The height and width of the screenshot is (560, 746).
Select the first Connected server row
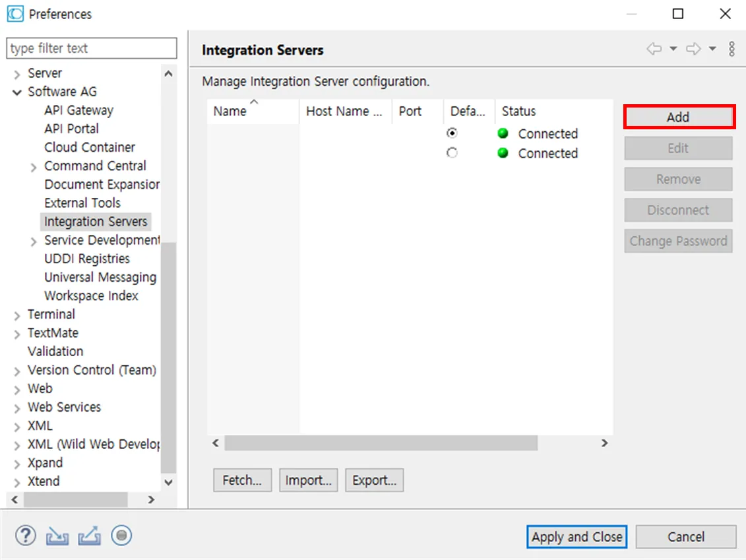coord(410,133)
